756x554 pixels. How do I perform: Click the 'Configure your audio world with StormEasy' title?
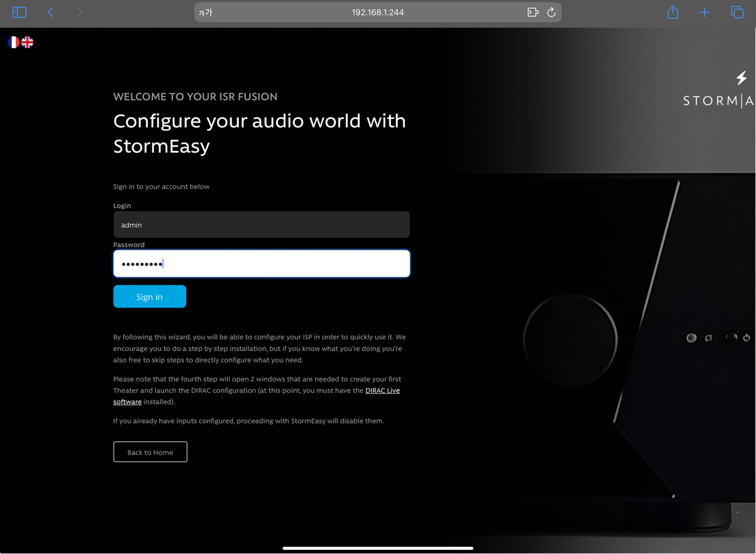[x=259, y=133]
